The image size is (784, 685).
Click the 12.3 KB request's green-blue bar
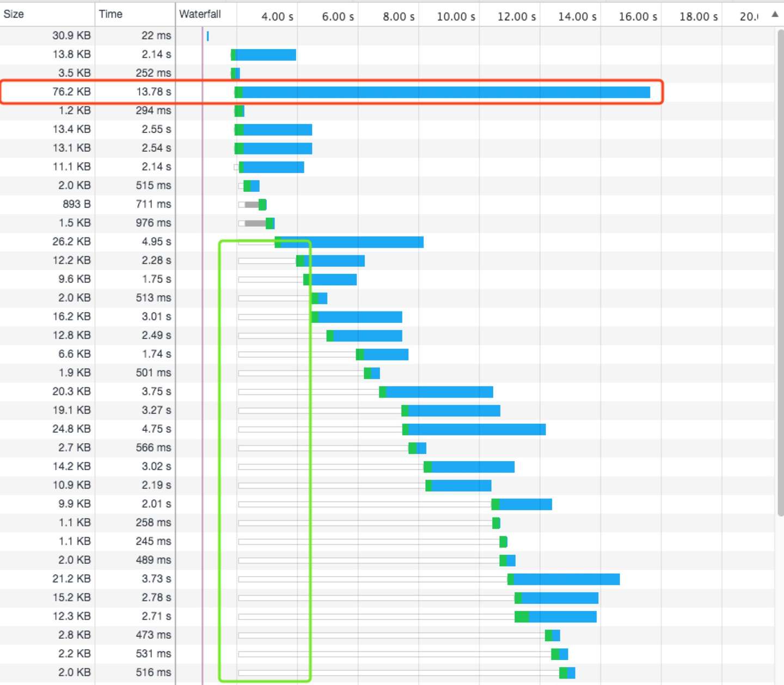coord(555,617)
